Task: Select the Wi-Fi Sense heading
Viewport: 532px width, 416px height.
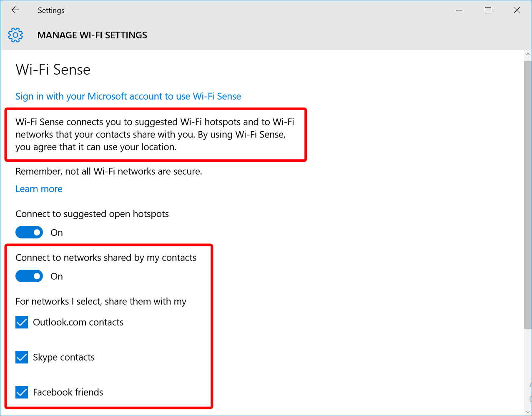Action: [x=53, y=70]
